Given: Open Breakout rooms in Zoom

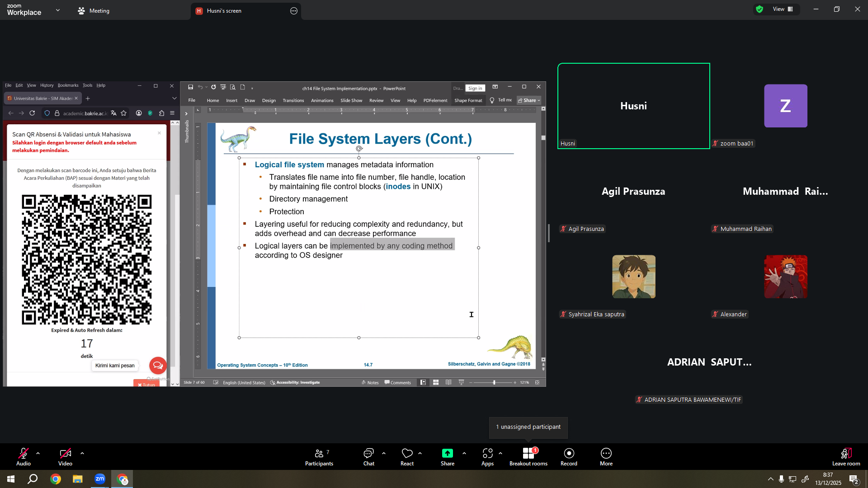Looking at the screenshot, I should click(528, 457).
